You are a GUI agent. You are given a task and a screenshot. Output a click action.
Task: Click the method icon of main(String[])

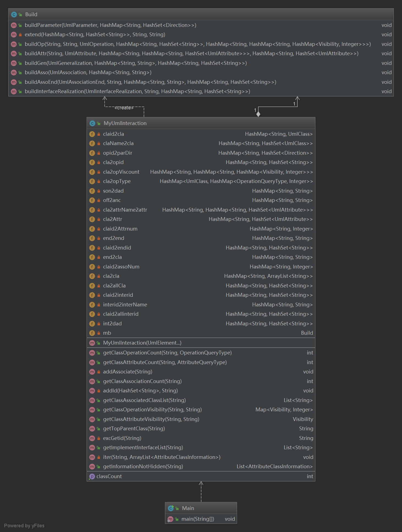coord(170,519)
